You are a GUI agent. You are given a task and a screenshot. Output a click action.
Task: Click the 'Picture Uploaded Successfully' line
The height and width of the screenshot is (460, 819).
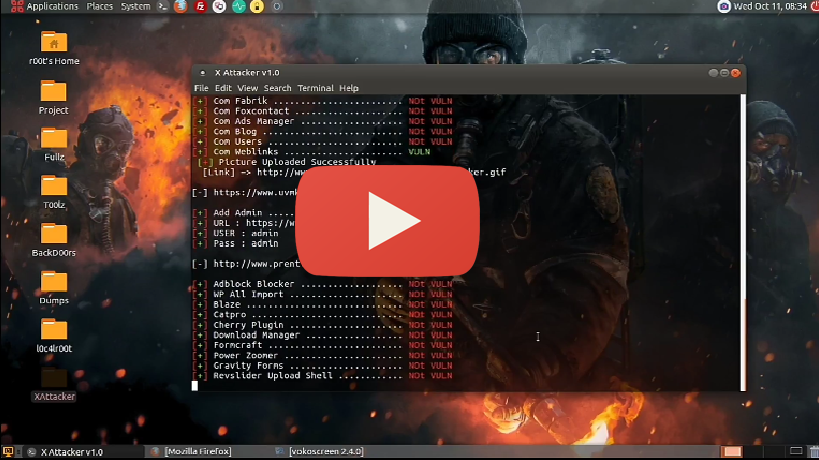click(287, 162)
